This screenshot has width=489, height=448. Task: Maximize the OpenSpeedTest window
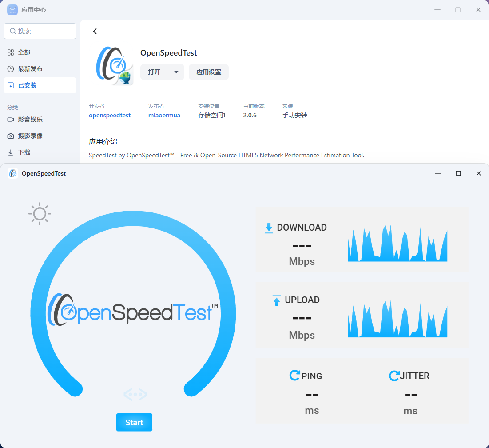[458, 173]
